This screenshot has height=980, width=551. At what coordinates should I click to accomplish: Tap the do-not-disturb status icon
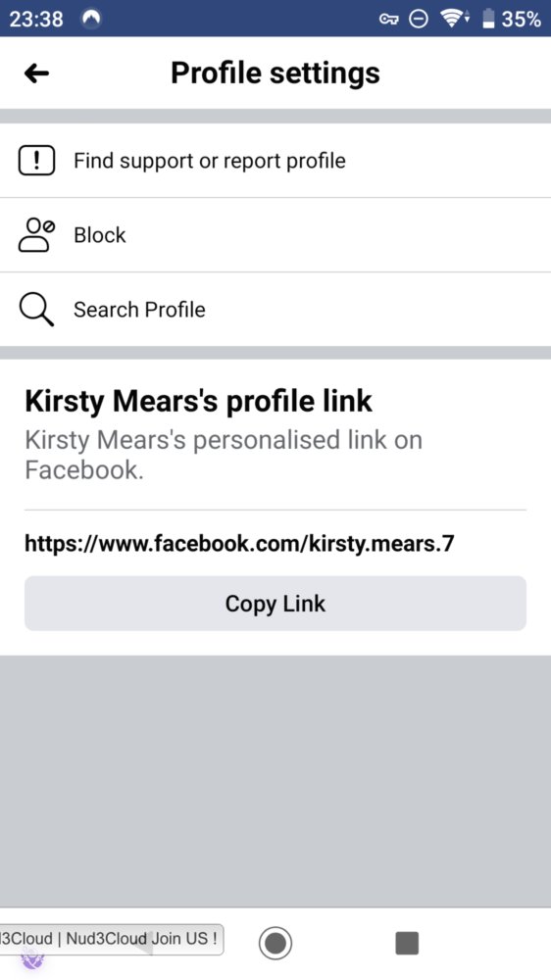(x=419, y=20)
